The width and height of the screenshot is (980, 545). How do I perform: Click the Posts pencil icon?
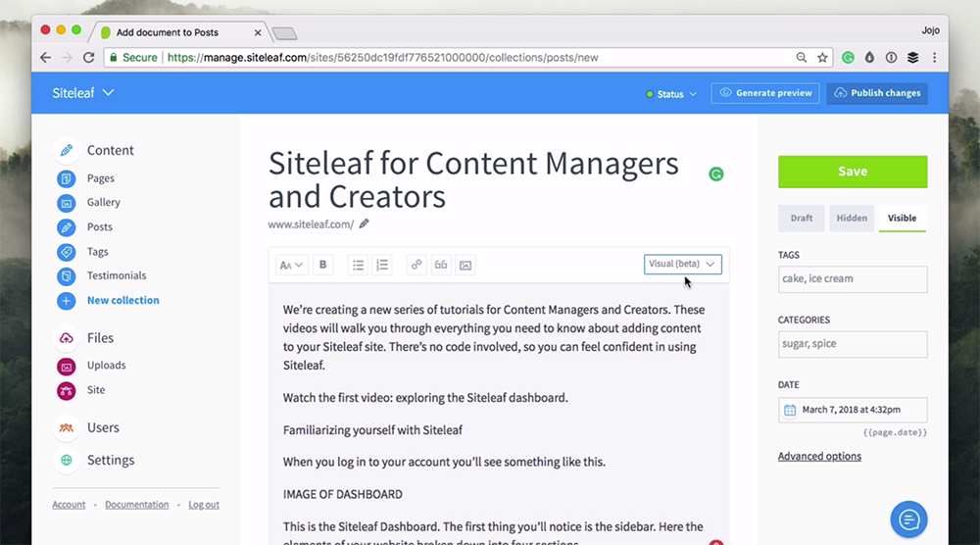[67, 227]
